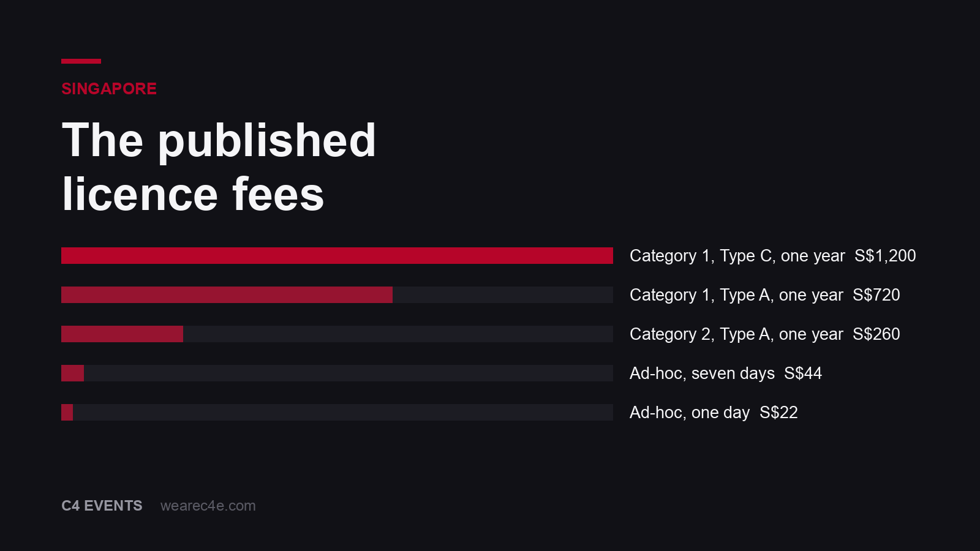Select the 'Ad-hoc, seven days' label
Image resolution: width=980 pixels, height=551 pixels.
(x=702, y=373)
